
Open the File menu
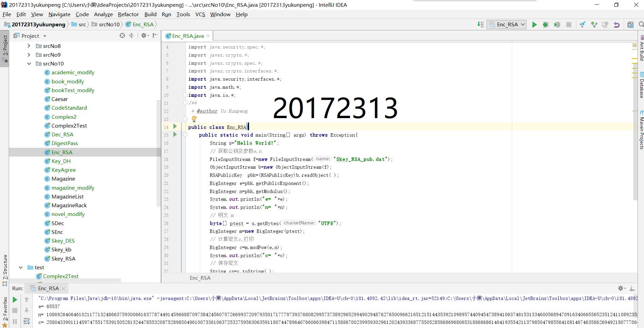click(x=7, y=14)
